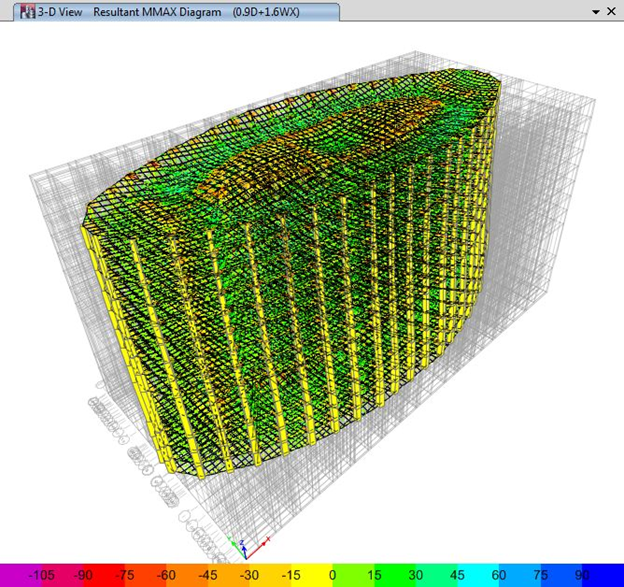
Task: Click the 45 legend label
Action: tap(457, 575)
